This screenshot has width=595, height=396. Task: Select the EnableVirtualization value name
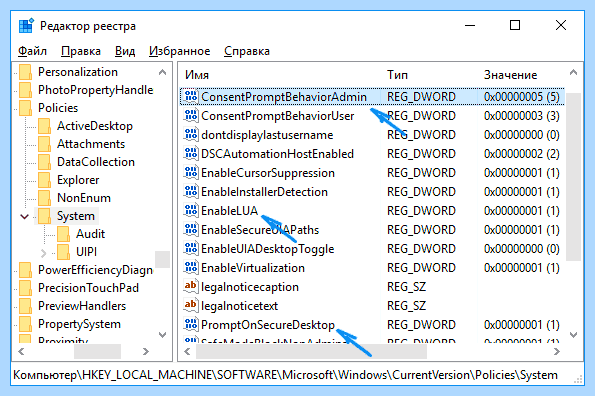[253, 268]
